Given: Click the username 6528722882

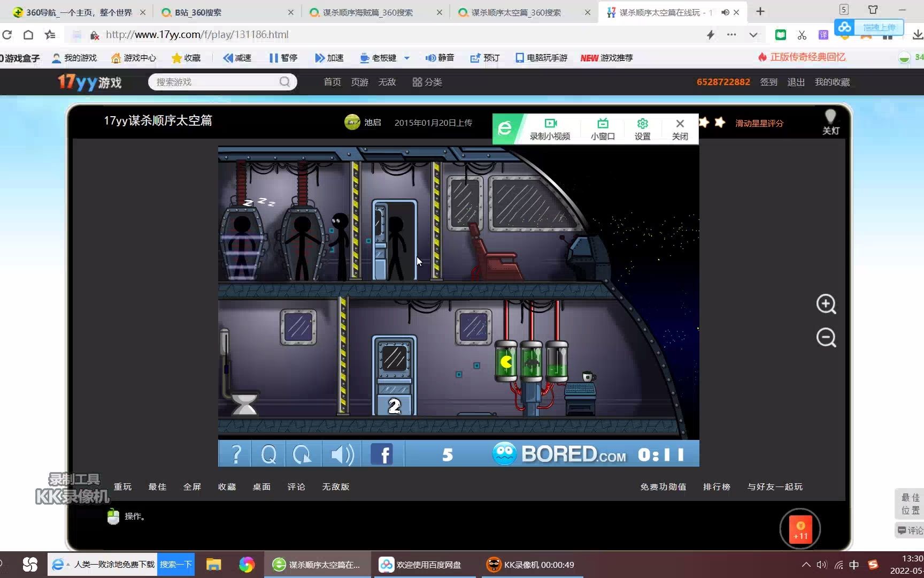Looking at the screenshot, I should [723, 82].
